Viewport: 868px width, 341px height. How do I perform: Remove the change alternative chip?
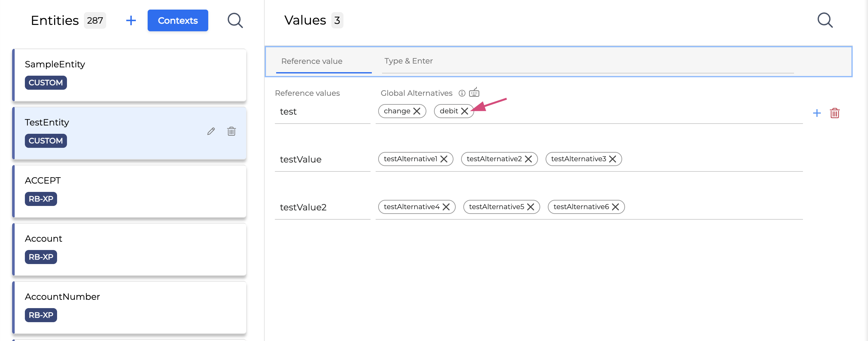pos(416,111)
